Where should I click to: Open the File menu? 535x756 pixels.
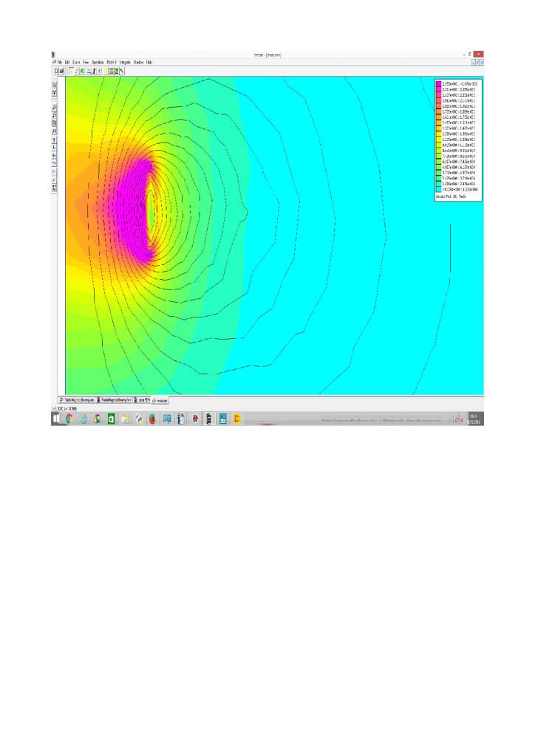click(60, 62)
